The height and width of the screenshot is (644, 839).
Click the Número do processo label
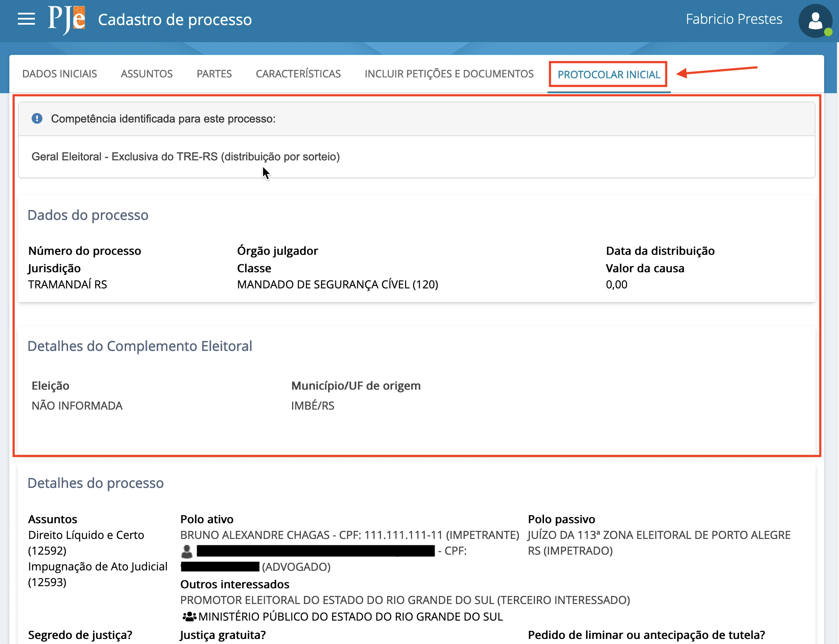point(85,251)
